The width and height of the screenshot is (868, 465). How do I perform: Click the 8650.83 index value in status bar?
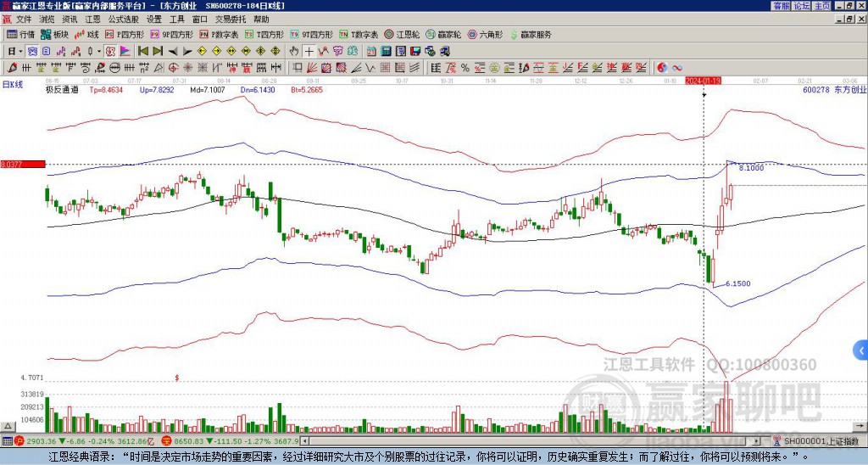point(189,441)
